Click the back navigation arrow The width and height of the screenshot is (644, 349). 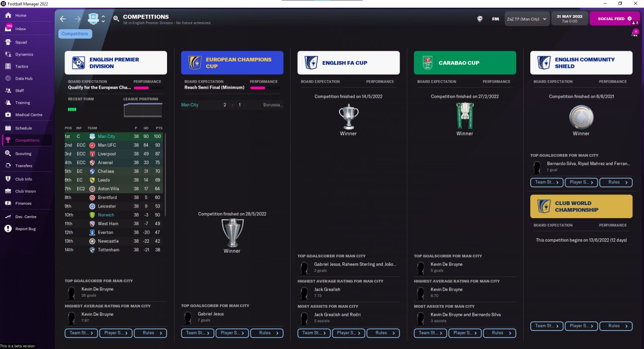pyautogui.click(x=63, y=19)
